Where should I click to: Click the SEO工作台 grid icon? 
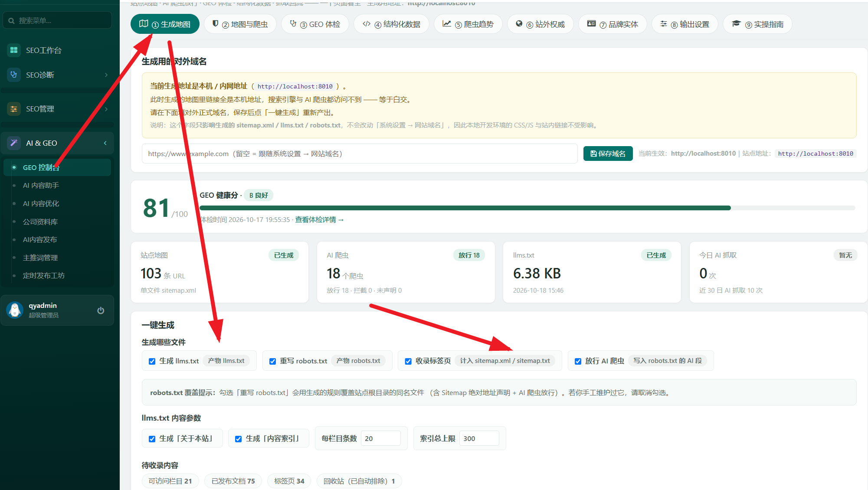coord(14,50)
